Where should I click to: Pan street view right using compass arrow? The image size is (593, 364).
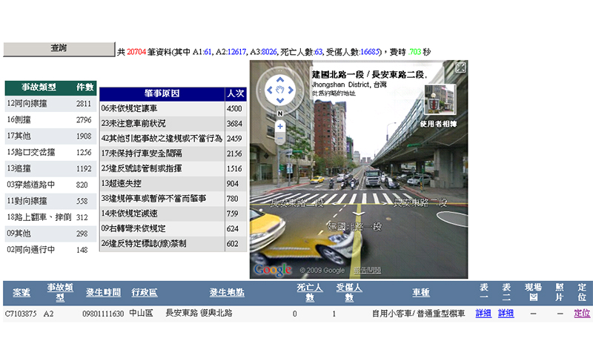pyautogui.click(x=292, y=90)
